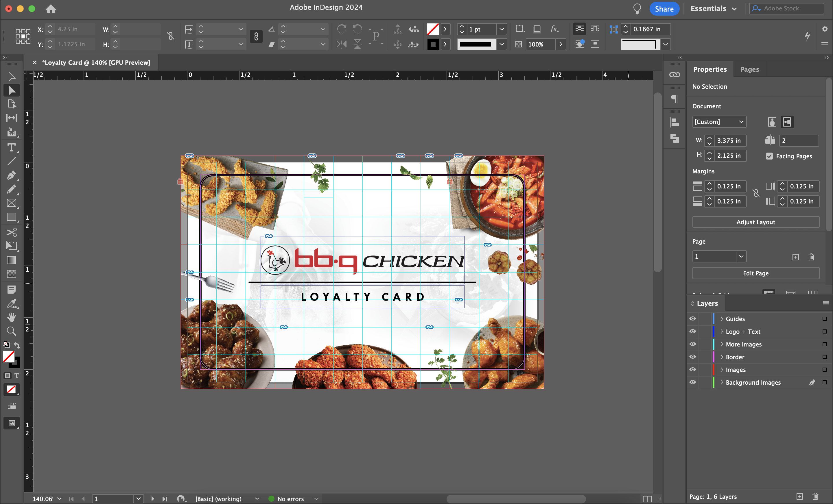833x504 pixels.
Task: Switch to the Properties tab
Action: coord(710,69)
